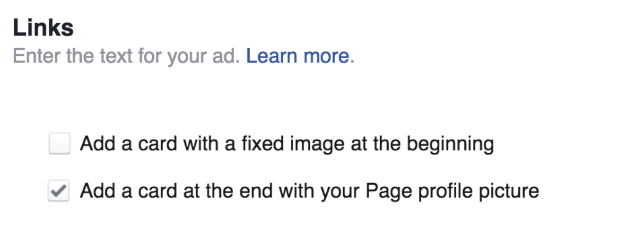
Task: Click the "Enter the text for your ad" description
Action: point(127,56)
